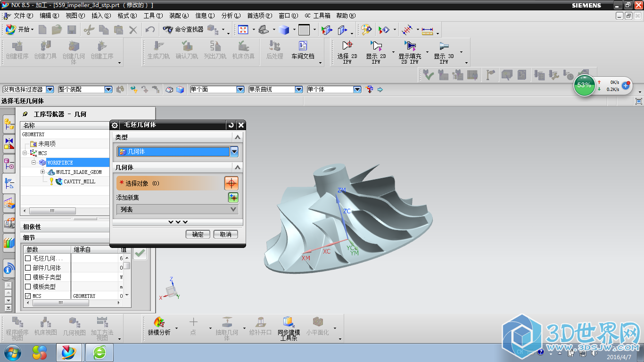This screenshot has height=362, width=644.
Task: Click the green checkmark in details panel
Action: (140, 253)
